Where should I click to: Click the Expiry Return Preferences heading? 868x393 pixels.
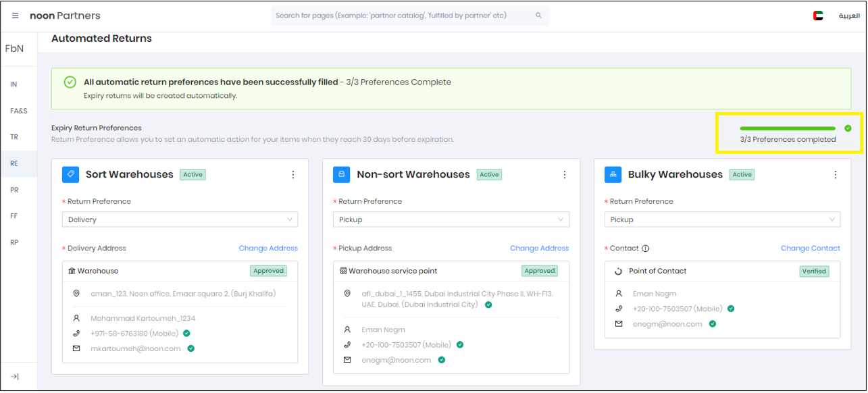[x=97, y=128]
